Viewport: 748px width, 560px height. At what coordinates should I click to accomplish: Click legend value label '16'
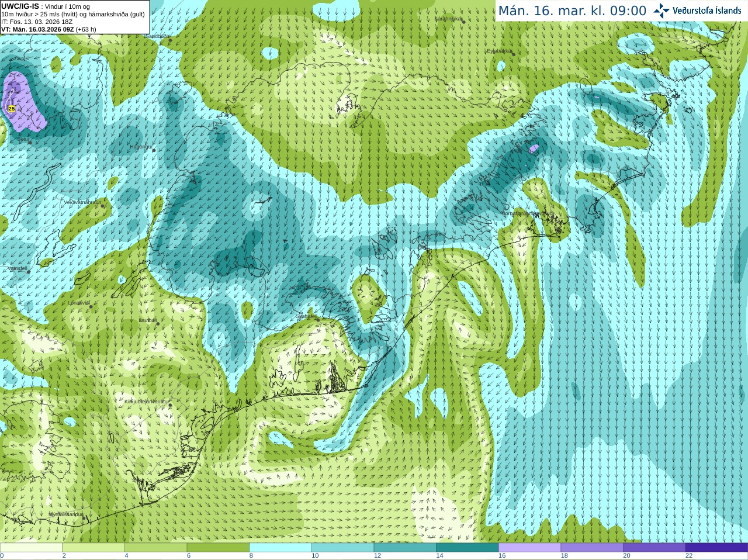pos(502,555)
